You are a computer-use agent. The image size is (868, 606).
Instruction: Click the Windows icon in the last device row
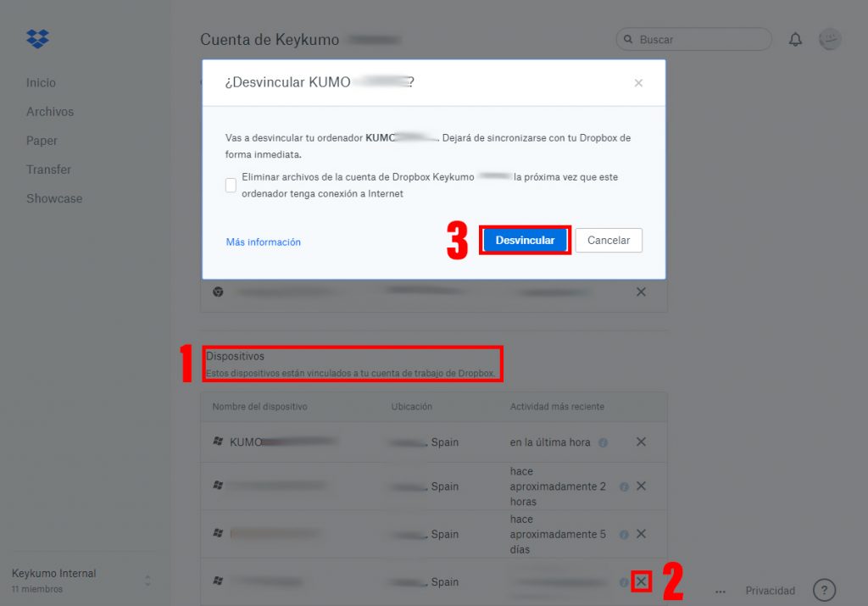218,581
